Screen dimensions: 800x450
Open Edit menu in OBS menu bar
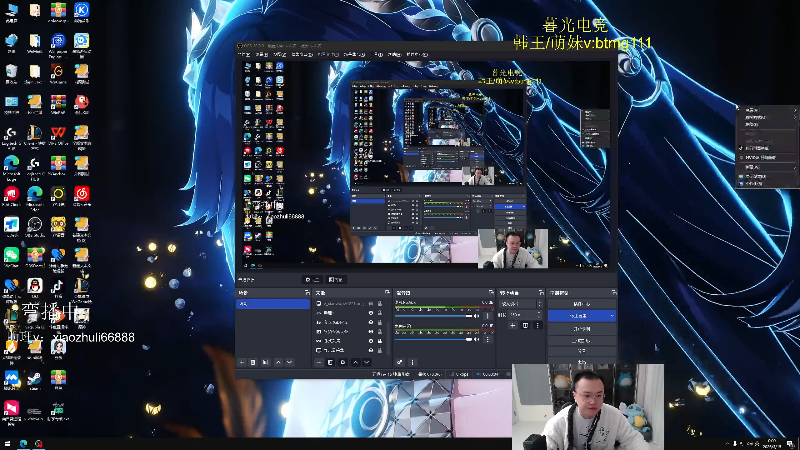tap(262, 54)
